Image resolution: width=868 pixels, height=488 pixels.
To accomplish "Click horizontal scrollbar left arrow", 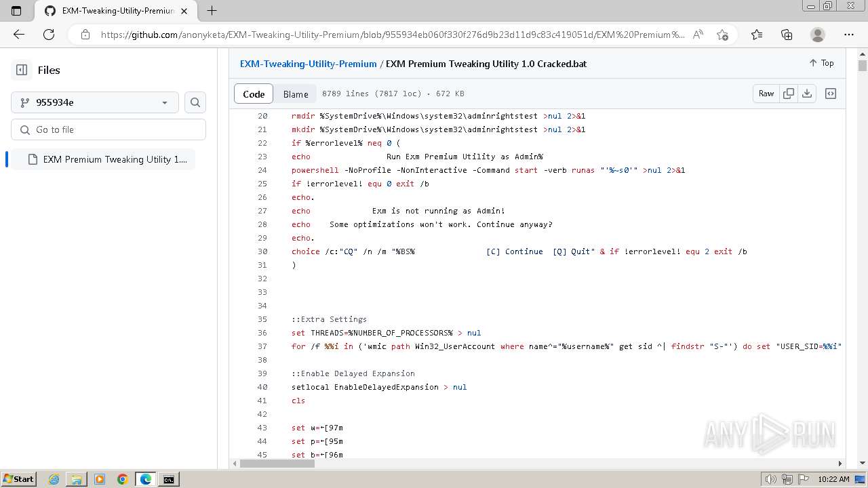I will coord(235,464).
